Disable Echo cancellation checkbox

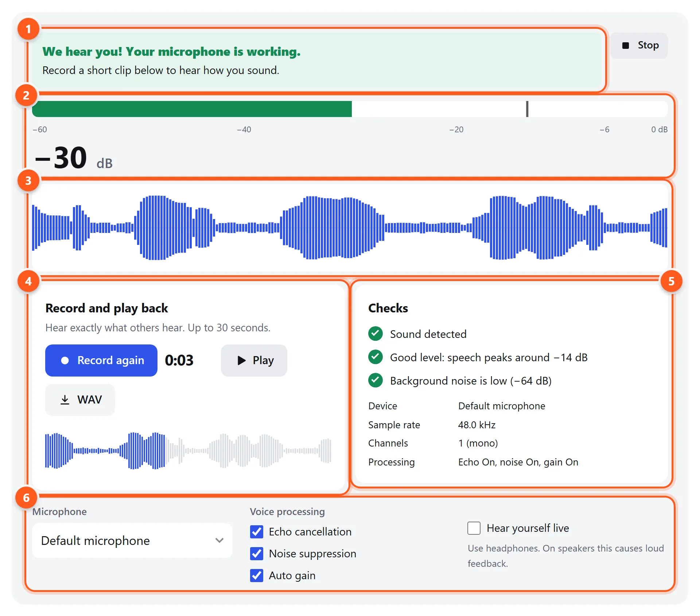pyautogui.click(x=257, y=532)
